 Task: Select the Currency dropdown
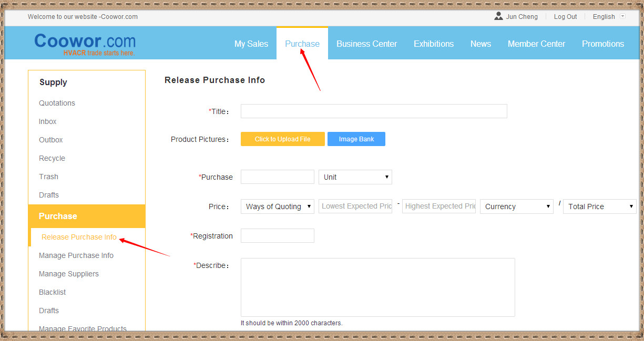point(517,206)
